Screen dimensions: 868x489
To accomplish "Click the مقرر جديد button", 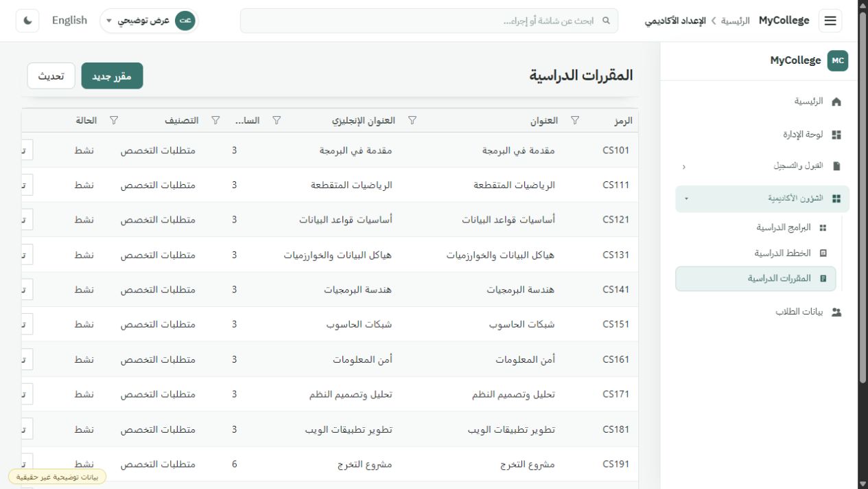I will click(x=112, y=76).
